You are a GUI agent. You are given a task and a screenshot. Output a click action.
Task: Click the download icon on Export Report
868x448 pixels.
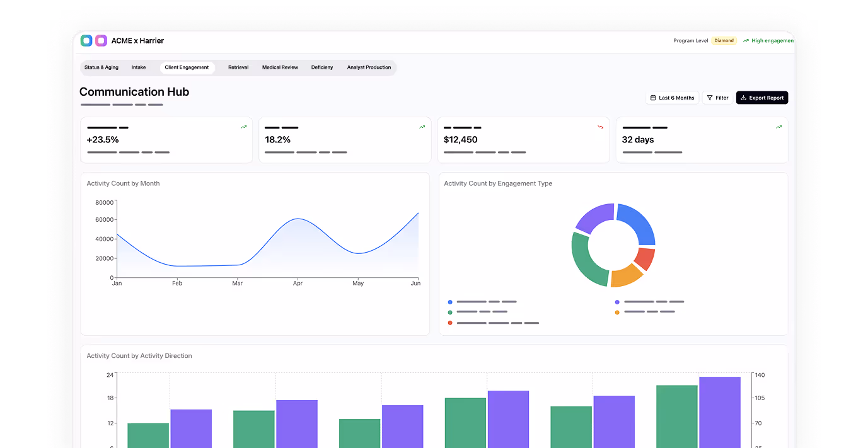[743, 98]
